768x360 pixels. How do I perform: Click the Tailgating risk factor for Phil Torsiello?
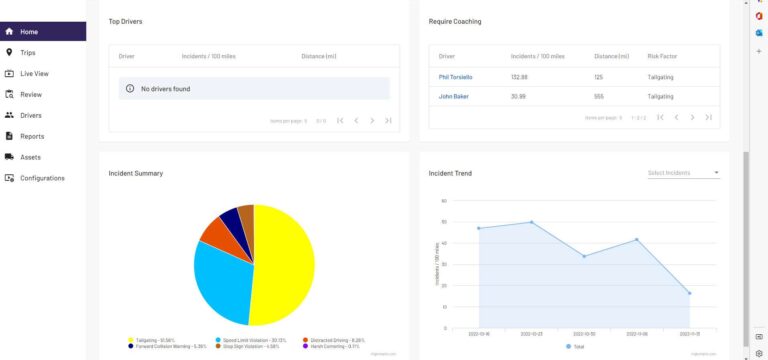[x=660, y=77]
